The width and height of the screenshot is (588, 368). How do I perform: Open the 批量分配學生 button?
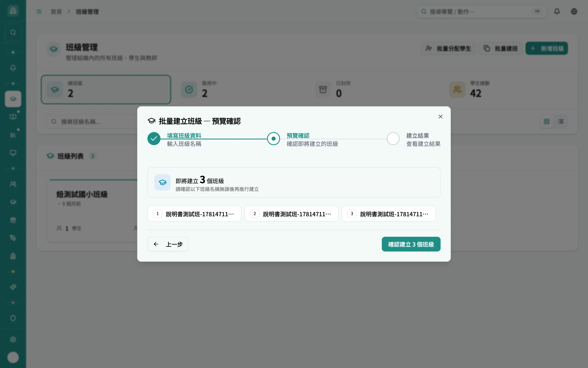[448, 48]
